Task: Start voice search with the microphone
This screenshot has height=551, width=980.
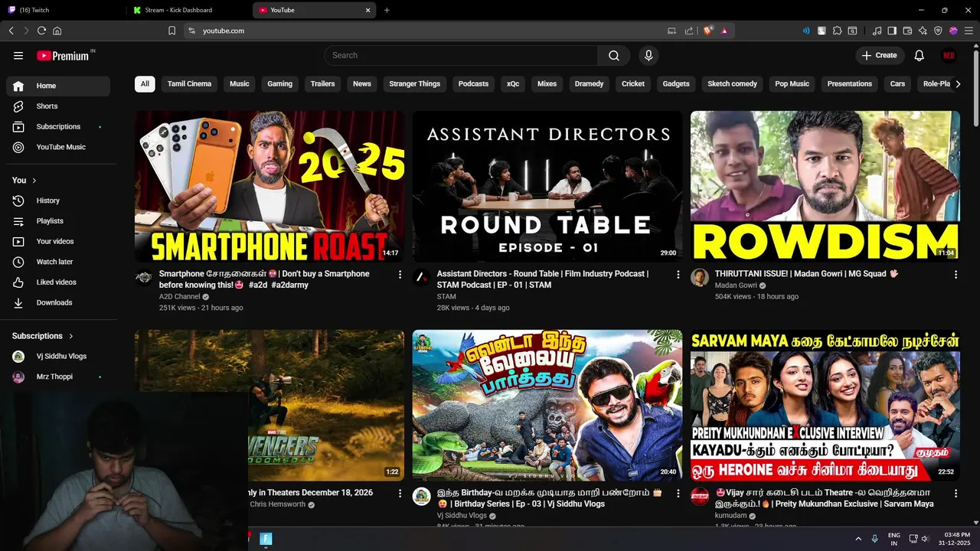Action: click(x=648, y=55)
